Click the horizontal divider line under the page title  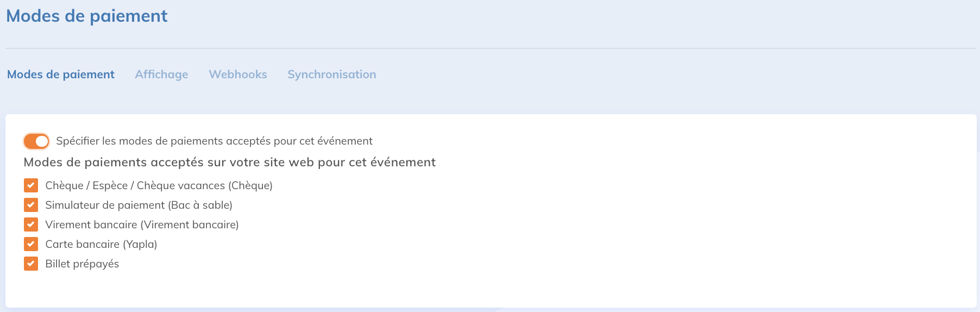[489, 48]
